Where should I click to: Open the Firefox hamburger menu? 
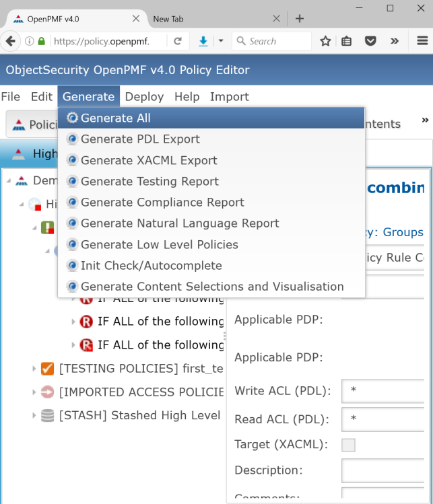tap(422, 41)
